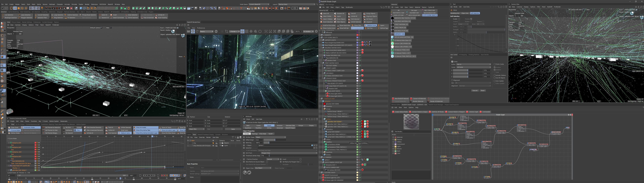Check Stick Particle to Source Object
The width and height of the screenshot is (644, 183).
coord(267,162)
